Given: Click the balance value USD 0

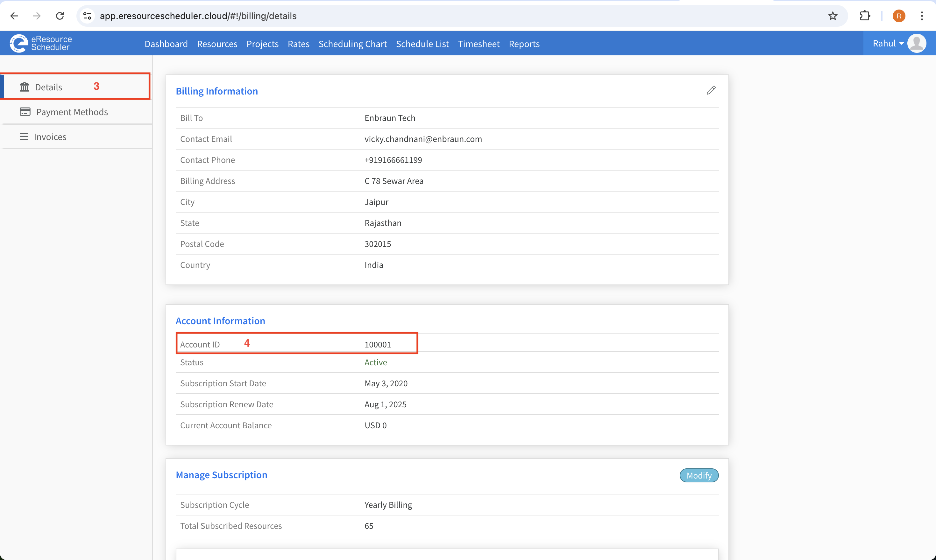Looking at the screenshot, I should click(375, 425).
